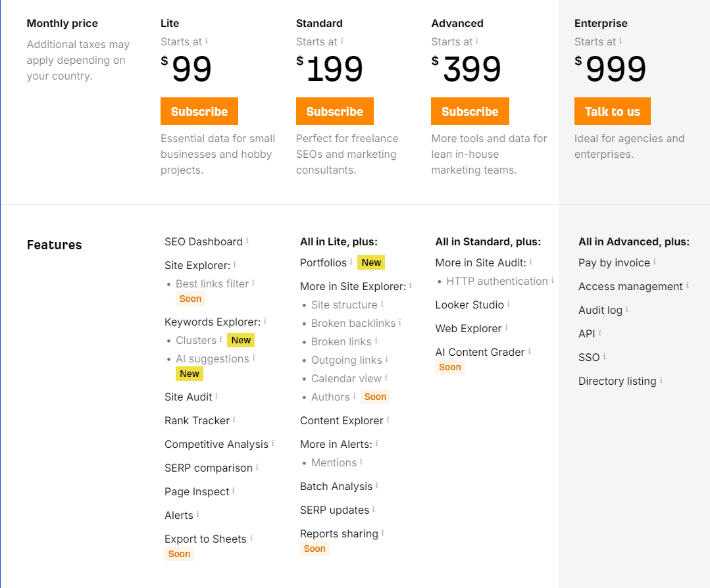This screenshot has height=588, width=710.
Task: Click info icon next to Rank Tracker
Action: 234,420
